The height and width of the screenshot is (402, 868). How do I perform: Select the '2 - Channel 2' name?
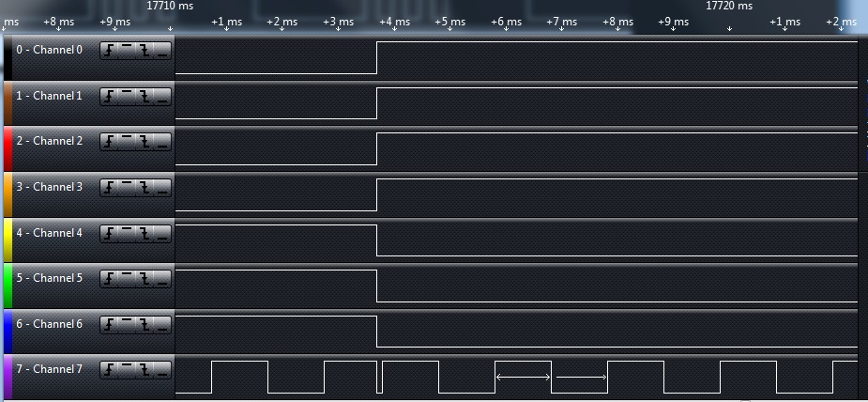click(x=50, y=141)
